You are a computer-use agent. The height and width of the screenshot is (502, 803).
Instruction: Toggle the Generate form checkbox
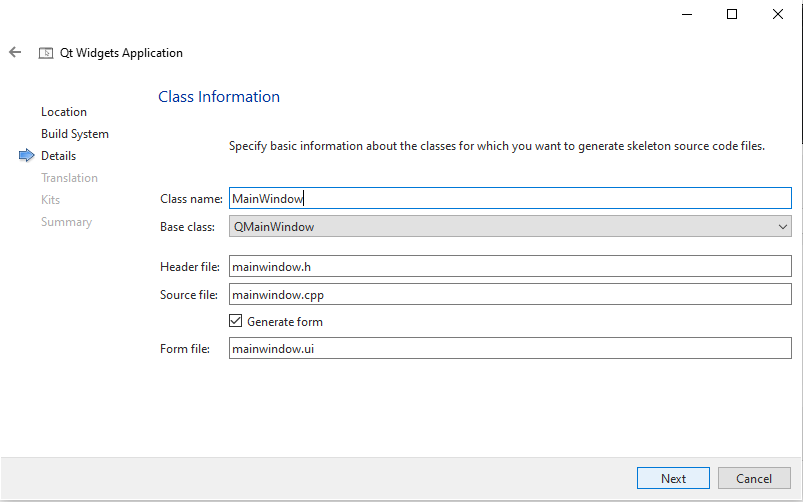[x=236, y=322]
